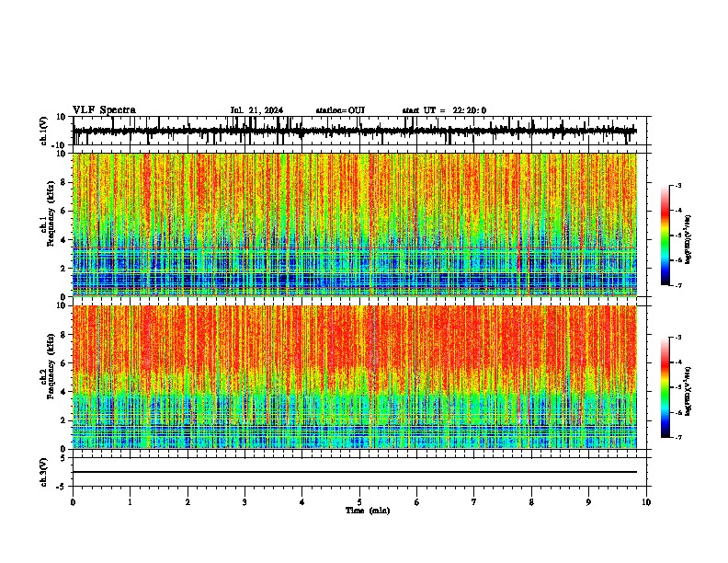The image size is (728, 563).
Task: Click the "6" kHz tick on ch.2 spectrogram axis
Action: (x=63, y=363)
